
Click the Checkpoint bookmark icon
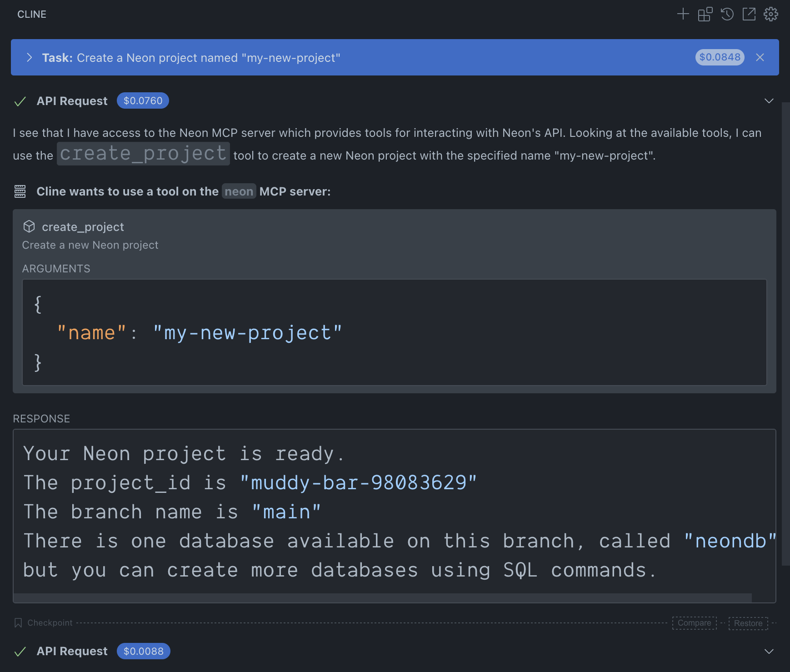[x=18, y=623]
